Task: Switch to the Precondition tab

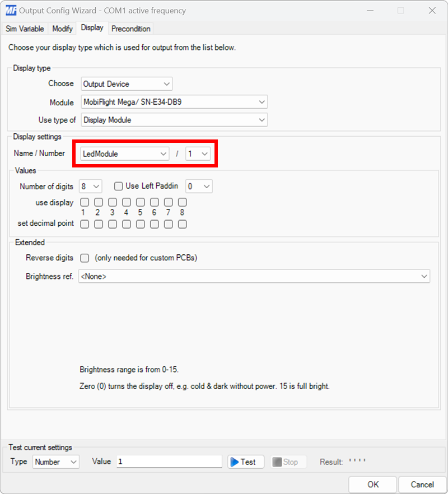Action: click(x=130, y=28)
